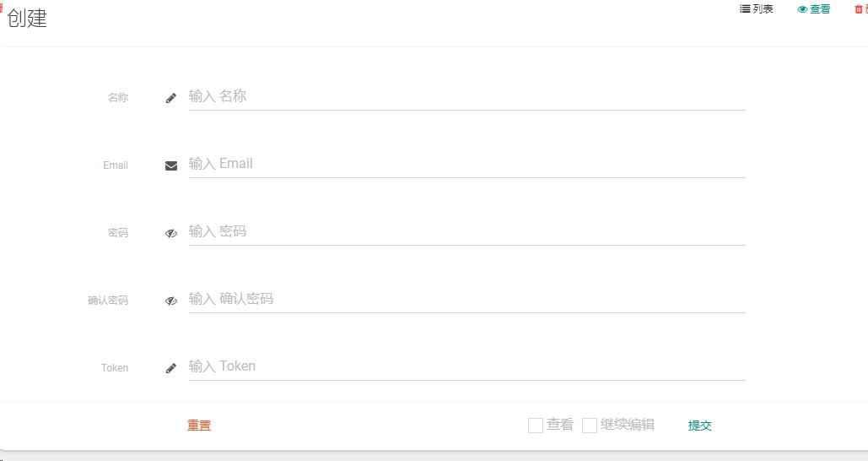The width and height of the screenshot is (868, 461).
Task: Check the 查看 checkbox in footer
Action: (536, 426)
